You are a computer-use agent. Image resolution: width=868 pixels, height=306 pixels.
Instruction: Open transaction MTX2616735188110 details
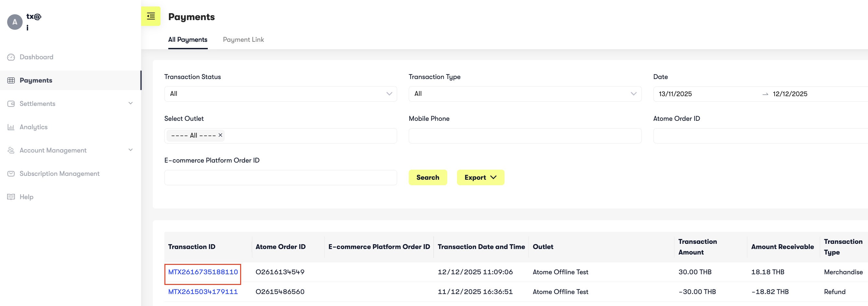[203, 272]
